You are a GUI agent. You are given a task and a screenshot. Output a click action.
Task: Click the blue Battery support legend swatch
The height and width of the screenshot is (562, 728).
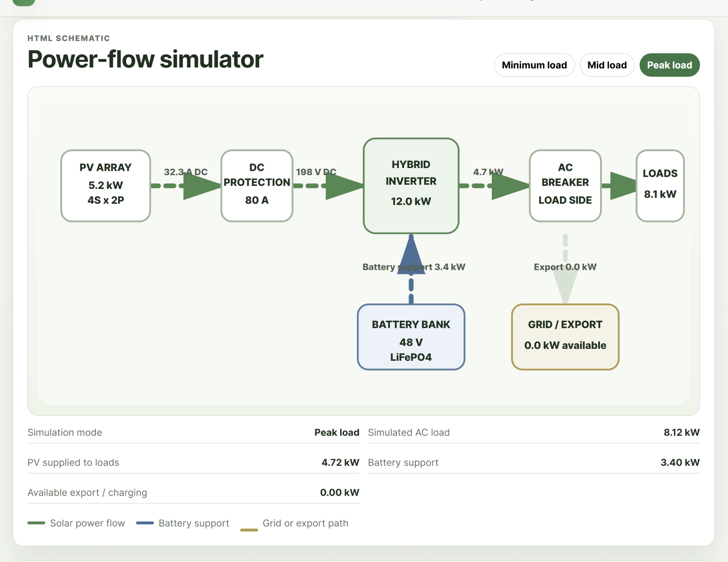tap(145, 523)
